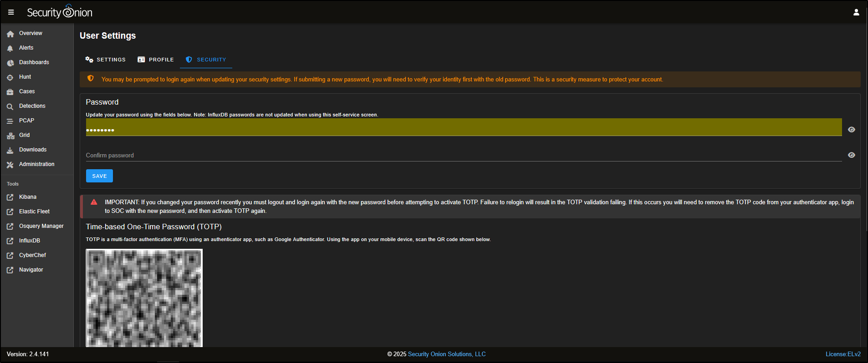Open Security Onion Solutions, LLC link
868x363 pixels.
coord(446,354)
